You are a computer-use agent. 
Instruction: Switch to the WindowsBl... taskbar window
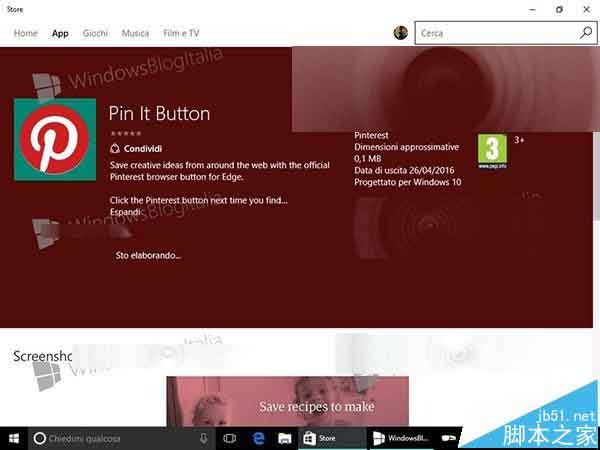pyautogui.click(x=401, y=439)
